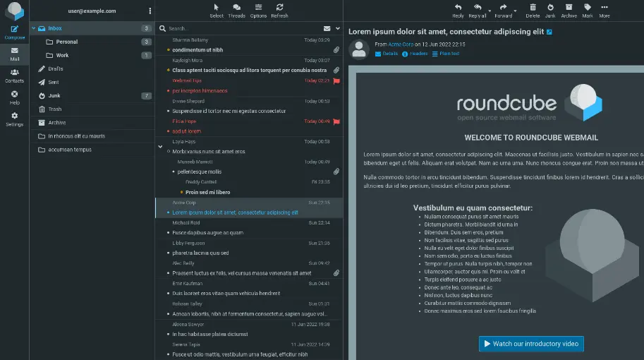Toggle Threads view for the message list
The width and height of the screenshot is (644, 360).
[x=237, y=11]
